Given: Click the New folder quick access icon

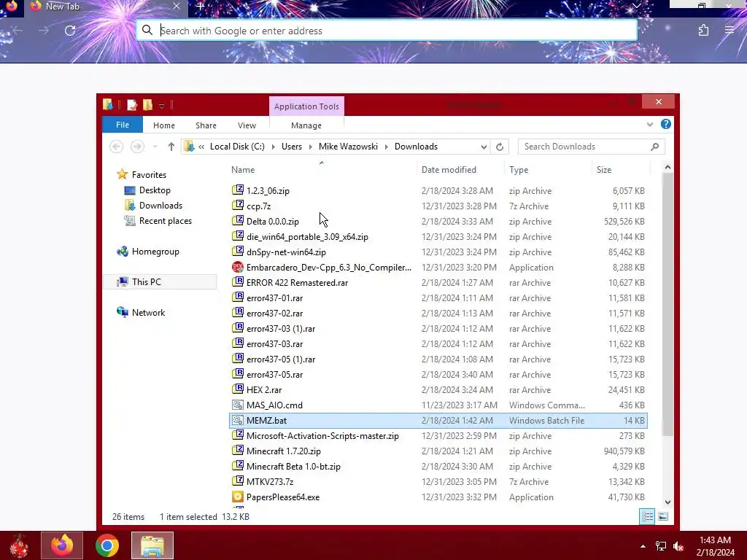Looking at the screenshot, I should click(147, 105).
